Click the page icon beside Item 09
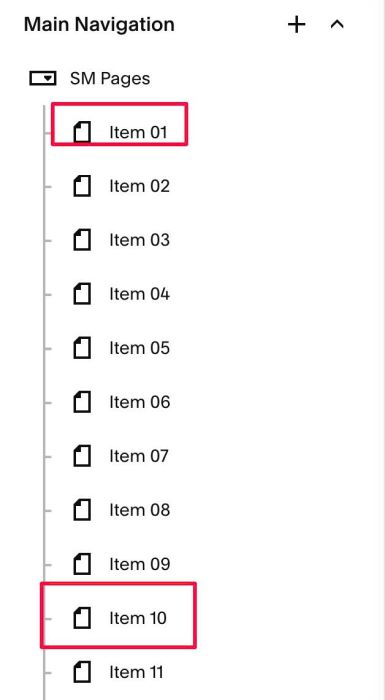The height and width of the screenshot is (700, 385). [x=82, y=564]
